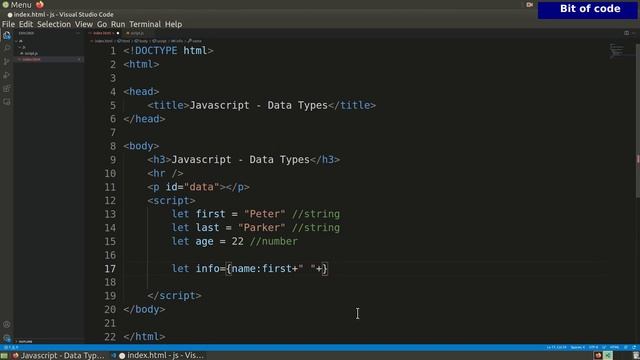Image resolution: width=640 pixels, height=360 pixels.
Task: Click the "Peter" string on line 13
Action: click(x=264, y=214)
